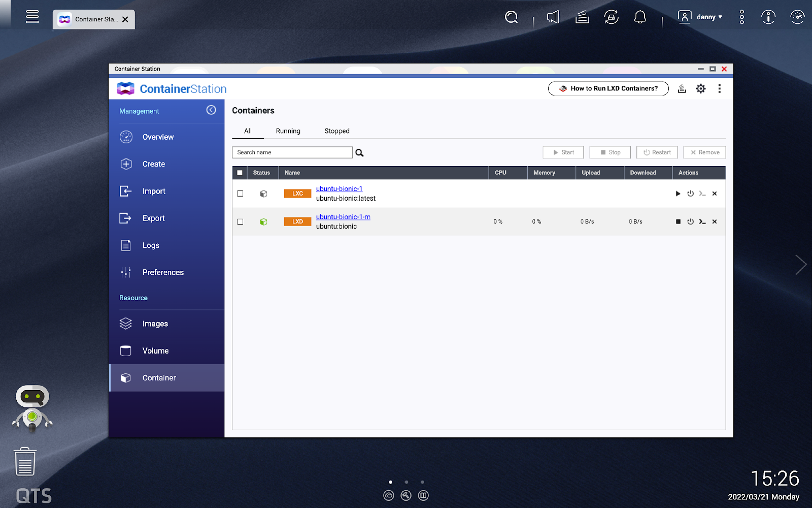Click the utility tools bottom icon

click(406, 495)
